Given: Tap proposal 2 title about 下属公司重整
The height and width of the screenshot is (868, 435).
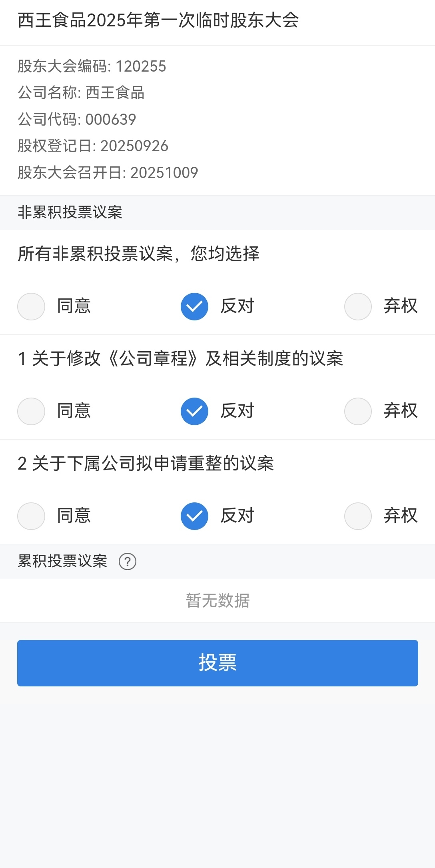Looking at the screenshot, I should (146, 464).
